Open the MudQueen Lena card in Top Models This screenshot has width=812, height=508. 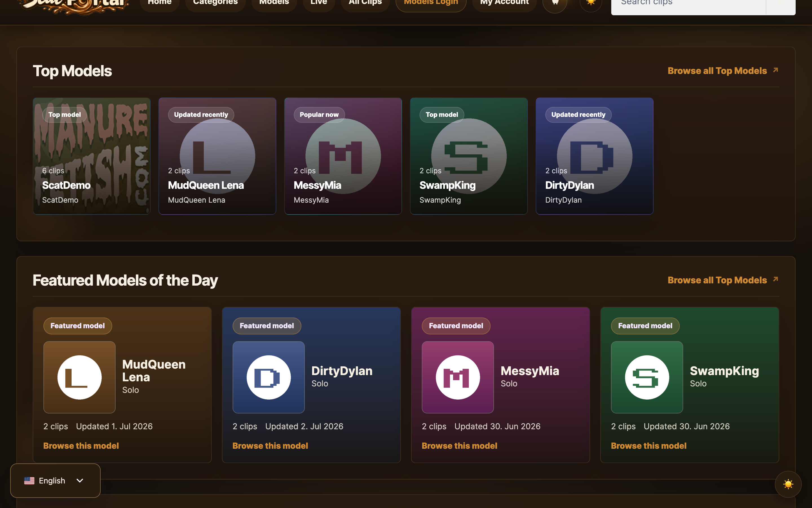point(217,156)
